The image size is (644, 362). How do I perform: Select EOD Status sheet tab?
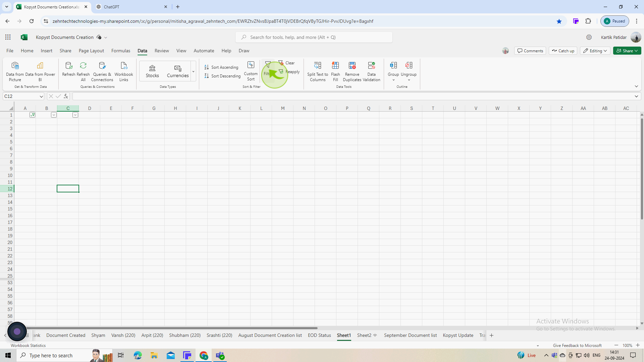[x=319, y=335]
